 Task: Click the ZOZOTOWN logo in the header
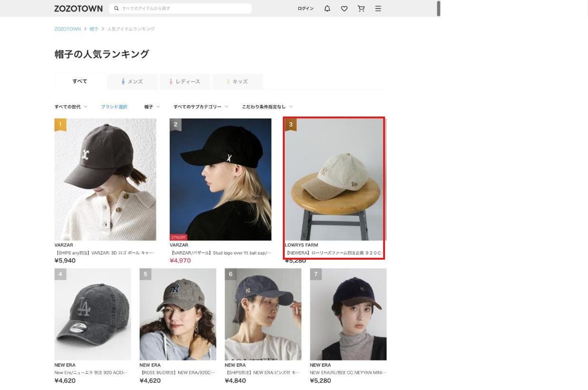[x=78, y=9]
